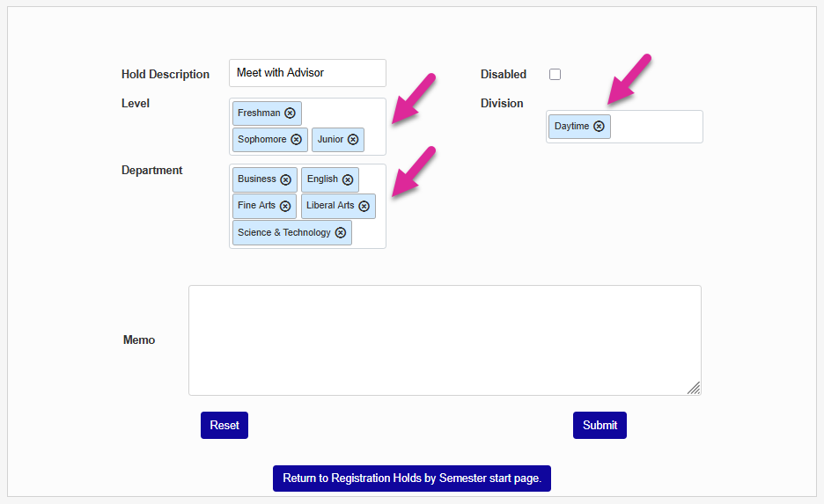Open the Division multi-select box
This screenshot has width=824, height=504.
tap(656, 127)
